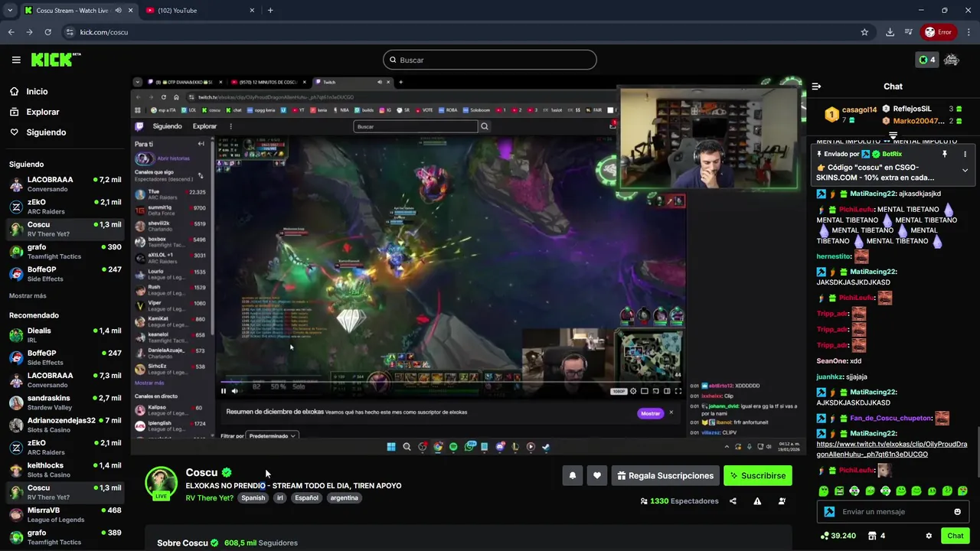
Task: Mute the Coscu Stream tab audio icon
Action: (x=119, y=11)
